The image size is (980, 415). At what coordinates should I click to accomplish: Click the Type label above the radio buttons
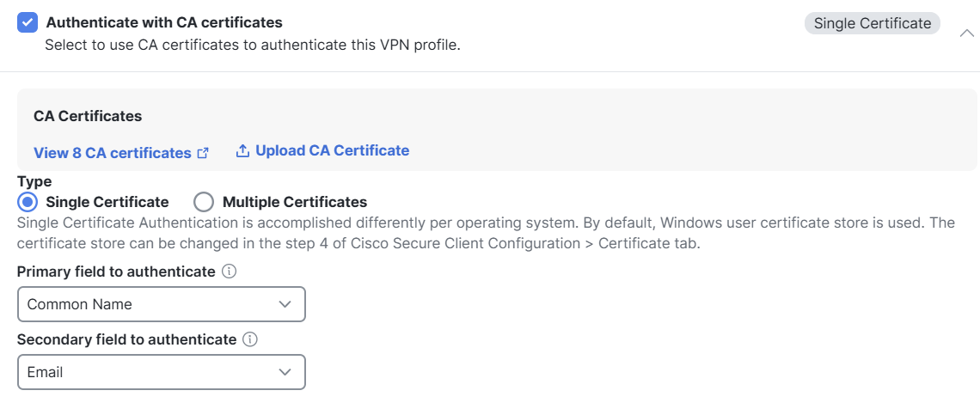coord(34,181)
